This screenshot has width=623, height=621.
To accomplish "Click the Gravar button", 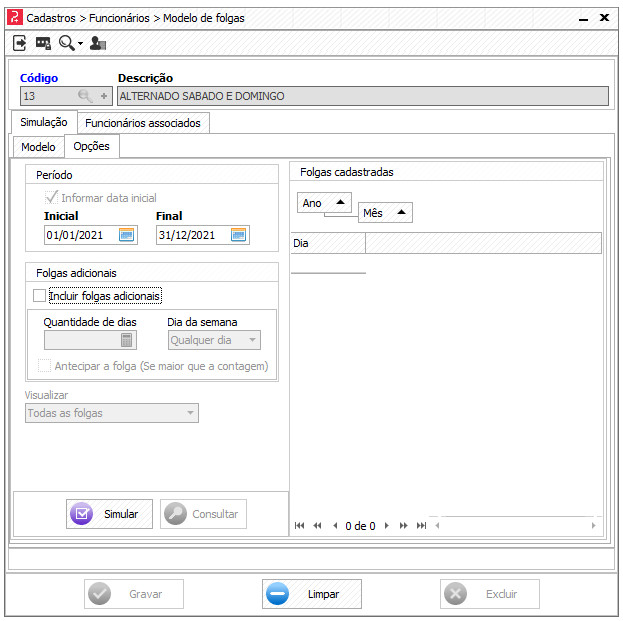I will pos(134,594).
